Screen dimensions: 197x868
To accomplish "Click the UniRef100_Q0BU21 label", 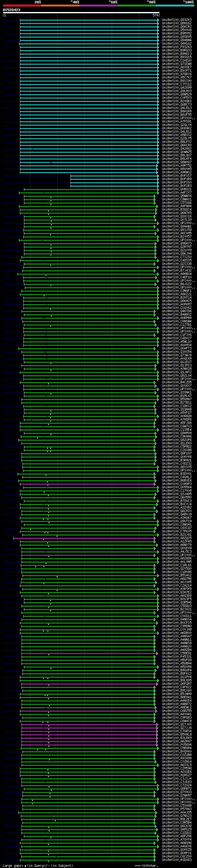I will (x=177, y=189).
